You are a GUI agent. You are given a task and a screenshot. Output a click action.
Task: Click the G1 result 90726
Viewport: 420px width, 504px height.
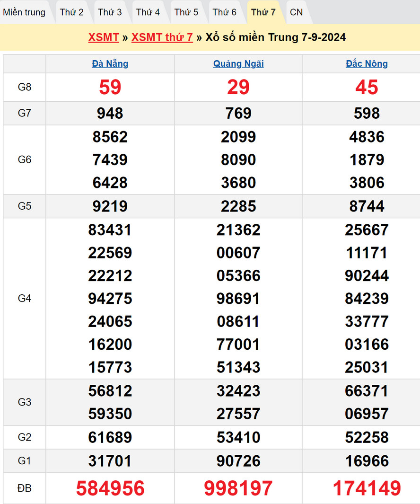click(x=238, y=461)
